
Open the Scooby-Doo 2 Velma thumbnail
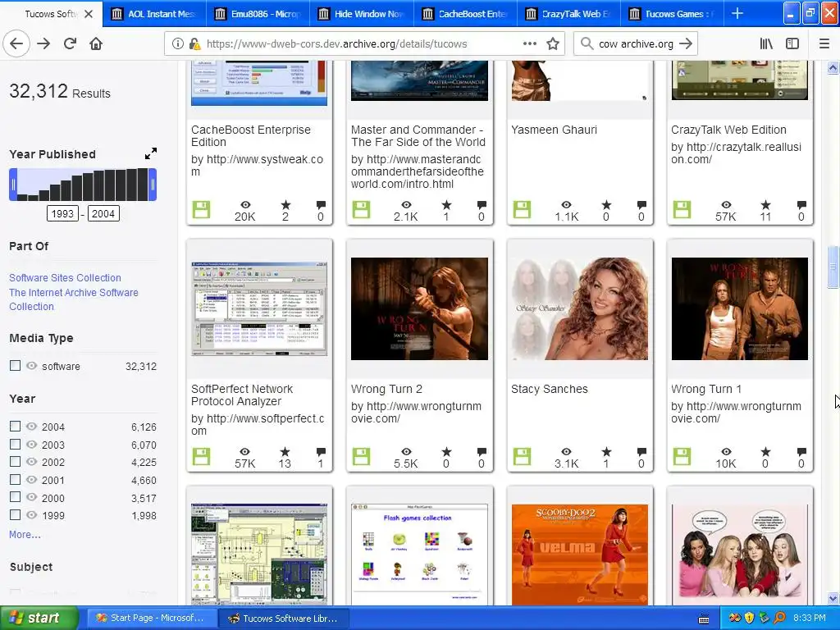580,555
